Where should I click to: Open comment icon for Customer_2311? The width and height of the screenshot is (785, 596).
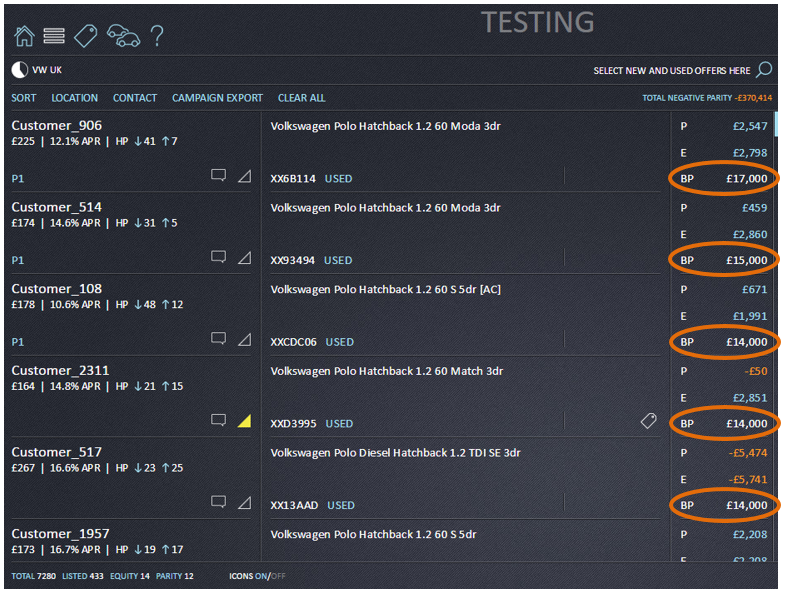(x=218, y=420)
